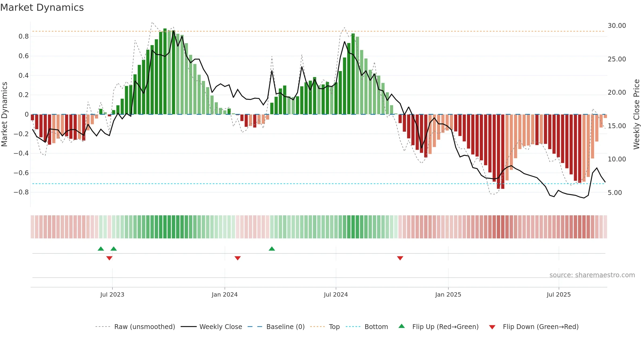Click the 5.00 price axis value
Screen dimensions: 644x362
(x=615, y=193)
